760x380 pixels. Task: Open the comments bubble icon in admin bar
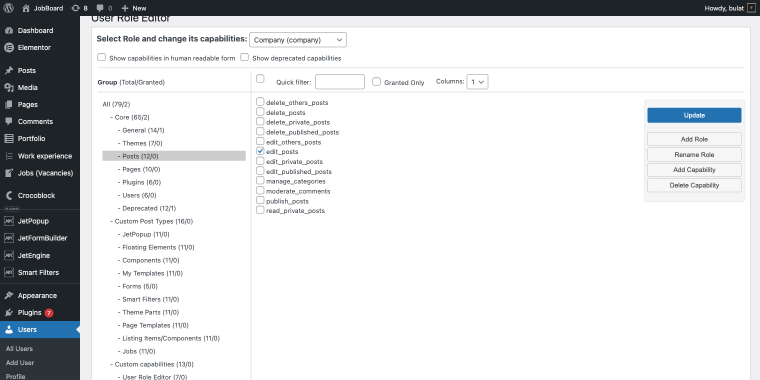[100, 8]
